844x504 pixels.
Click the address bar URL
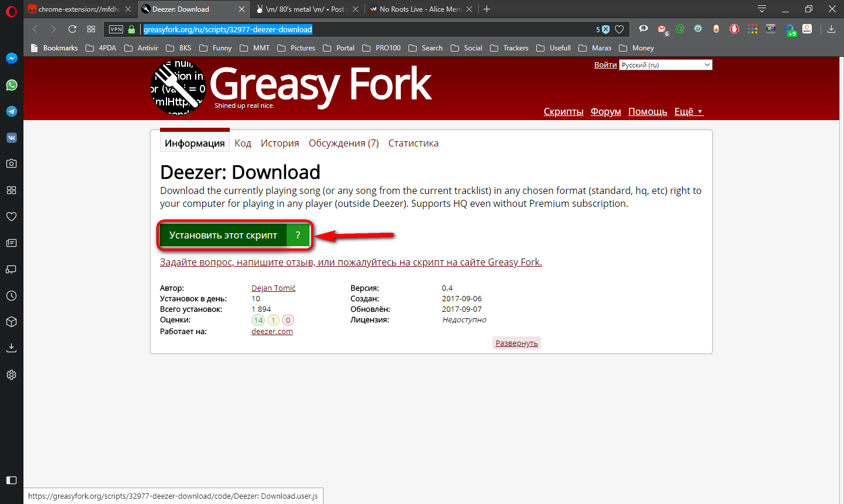[x=227, y=29]
